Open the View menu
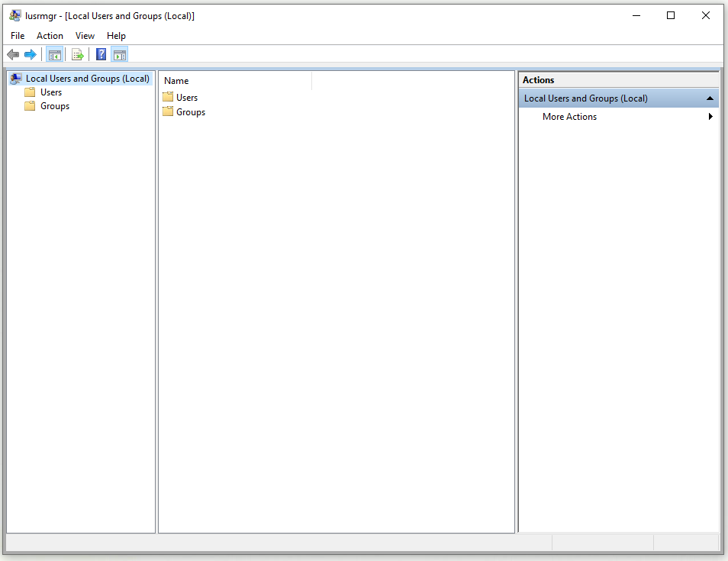Viewport: 728px width, 561px height. coord(85,36)
